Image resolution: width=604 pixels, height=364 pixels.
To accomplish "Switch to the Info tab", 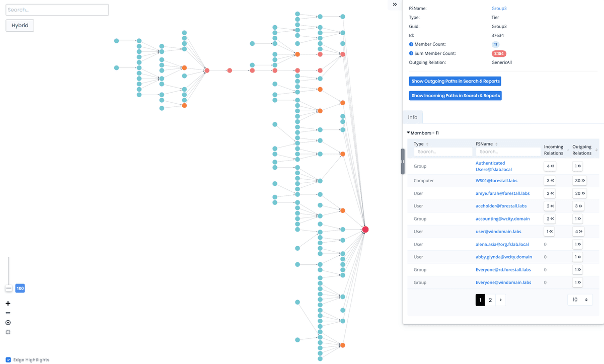I will click(412, 117).
